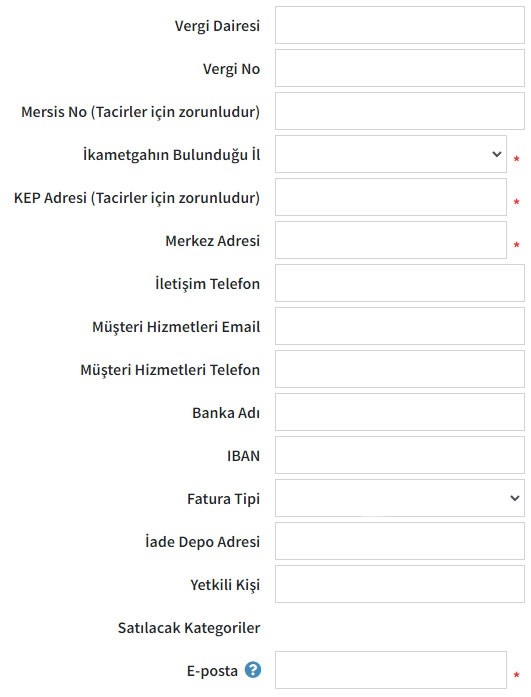Select the İade Depo Adresi field
531x697 pixels.
coord(399,541)
